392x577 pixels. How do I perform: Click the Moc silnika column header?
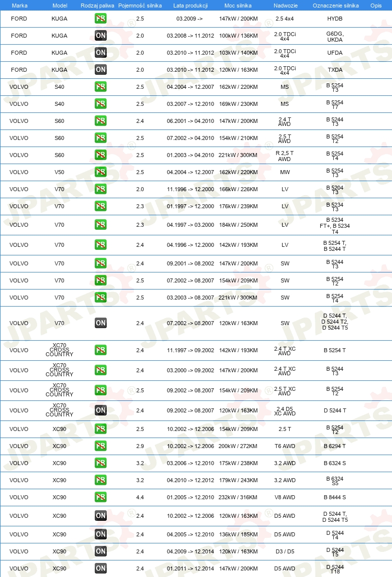[238, 6]
